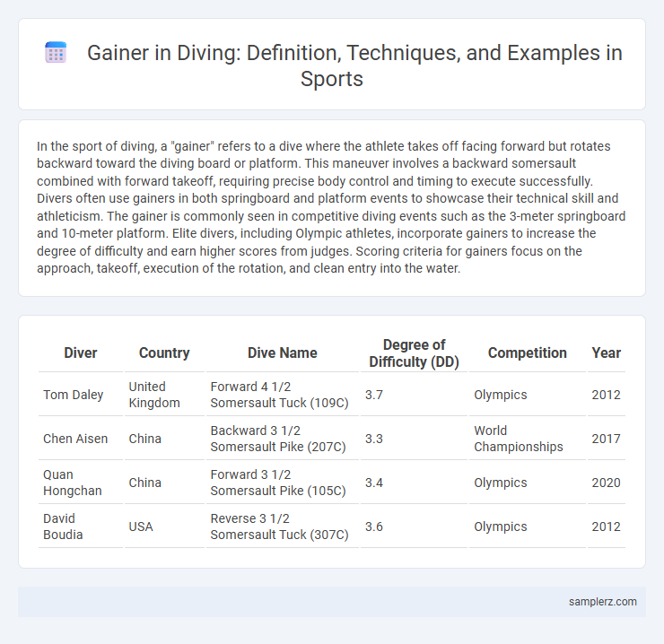Select the '2017' year cell
664x644 pixels.
coord(607,439)
